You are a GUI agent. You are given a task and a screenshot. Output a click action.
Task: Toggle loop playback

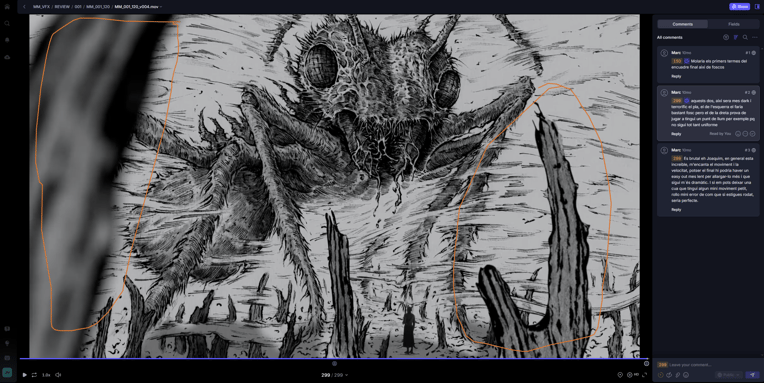[x=34, y=375]
